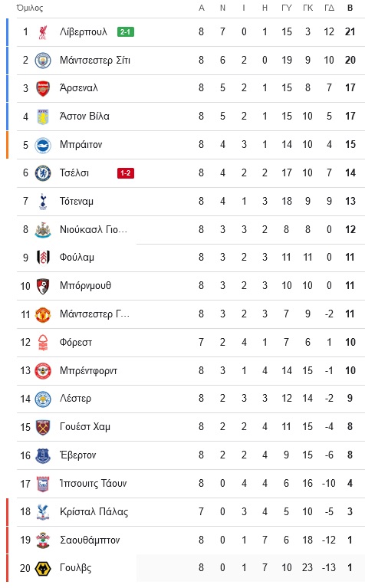Select the Ίπσουιτς Τάουν team row name
Screen dimensions: 365x588
click(x=93, y=484)
